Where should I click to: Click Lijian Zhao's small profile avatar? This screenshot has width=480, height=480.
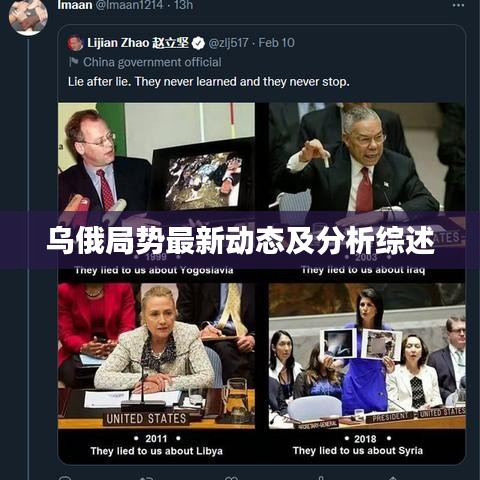(75, 43)
